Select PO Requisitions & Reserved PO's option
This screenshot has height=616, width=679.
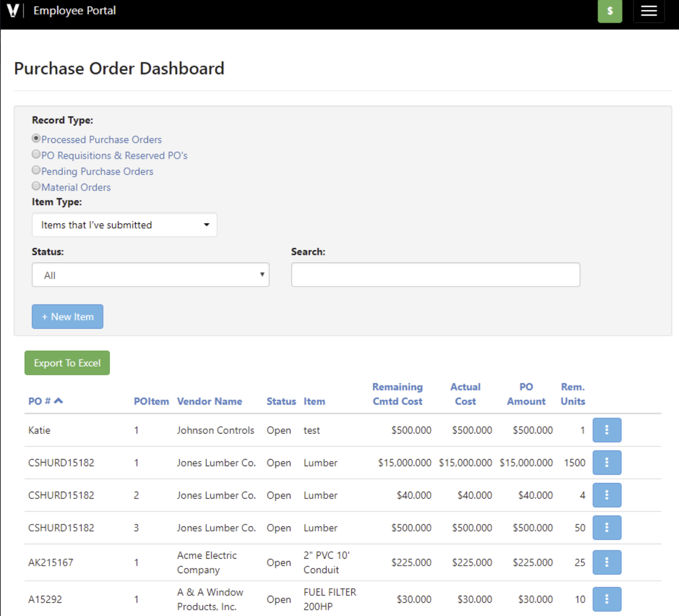[36, 154]
